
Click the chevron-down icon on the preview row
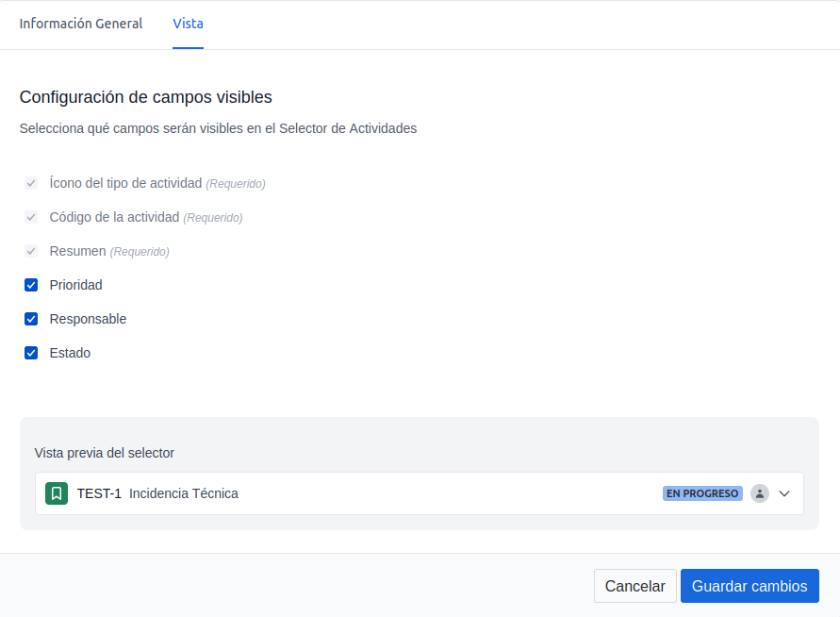[783, 492]
